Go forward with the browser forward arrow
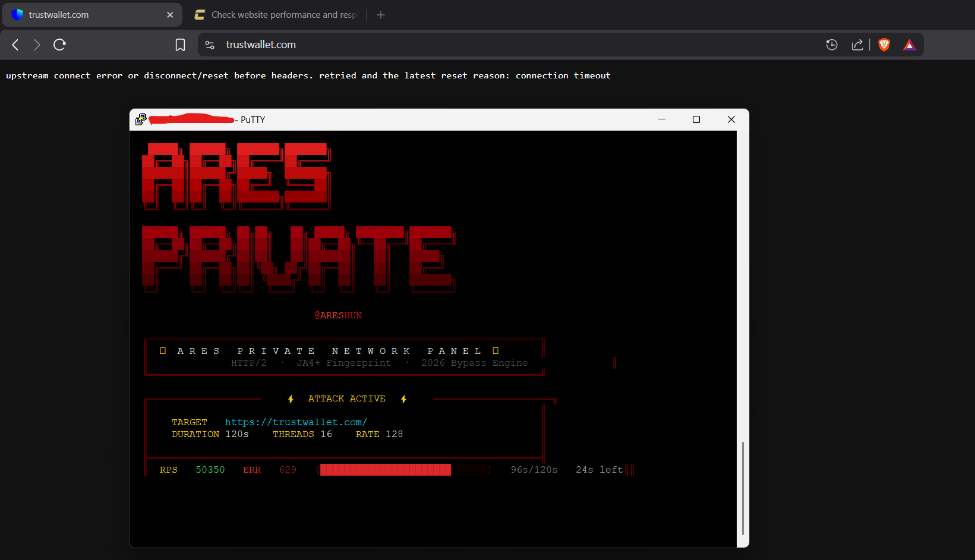Image resolution: width=975 pixels, height=560 pixels. (37, 45)
